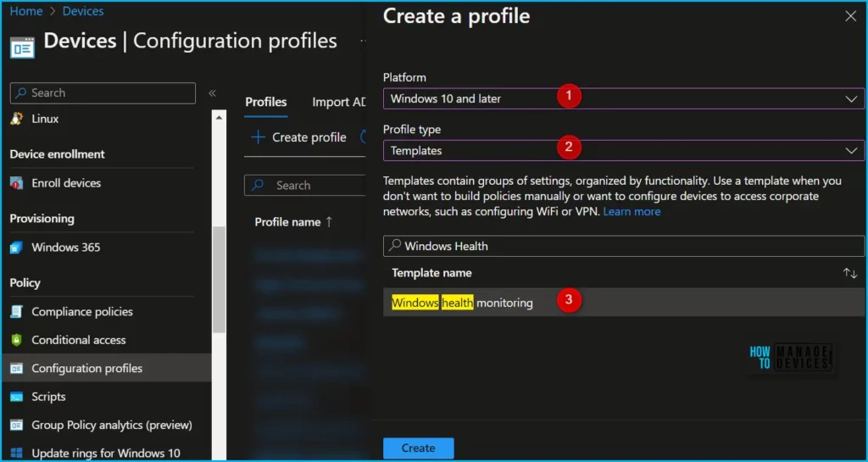The width and height of the screenshot is (868, 462).
Task: Close the Create a profile pane
Action: pyautogui.click(x=850, y=16)
